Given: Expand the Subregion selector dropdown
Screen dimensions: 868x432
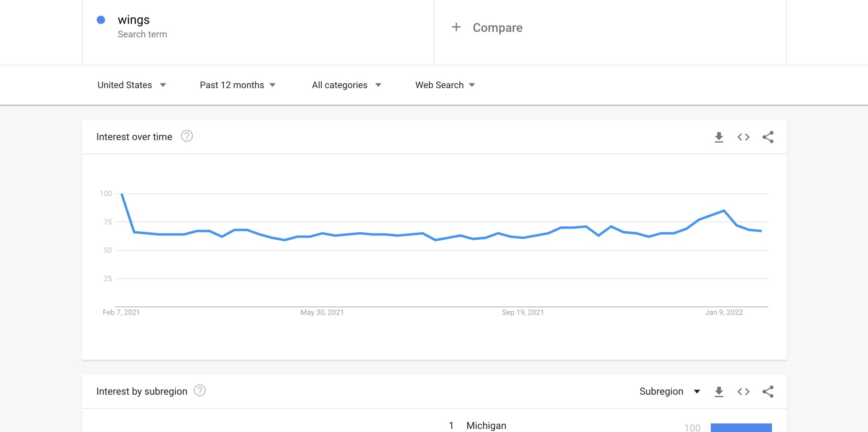Looking at the screenshot, I should 670,392.
